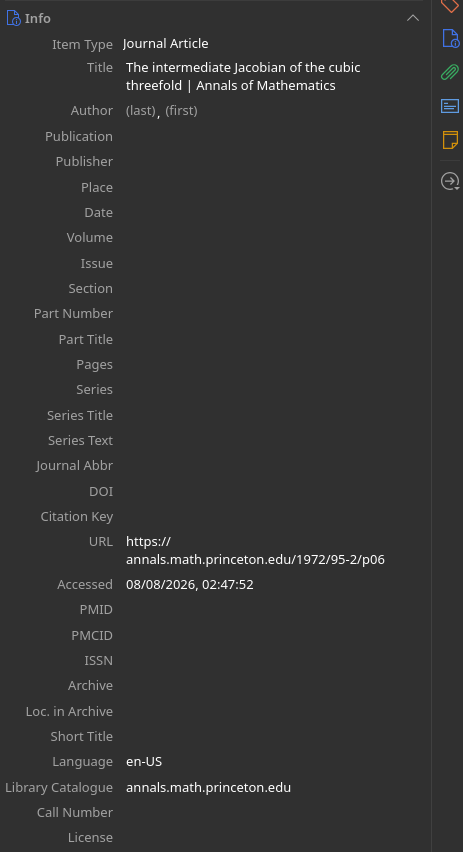
Task: Click the Info header document icon
Action: click(x=14, y=18)
